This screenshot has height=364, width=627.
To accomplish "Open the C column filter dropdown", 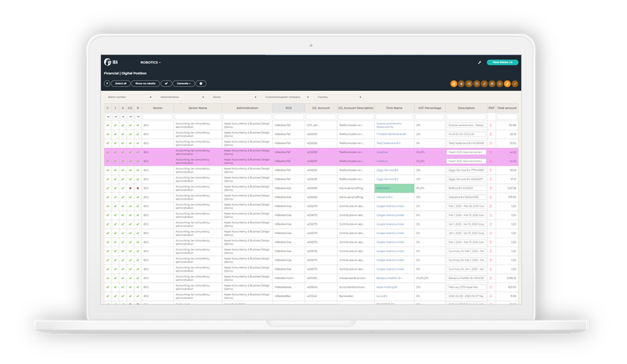I will pos(107,117).
